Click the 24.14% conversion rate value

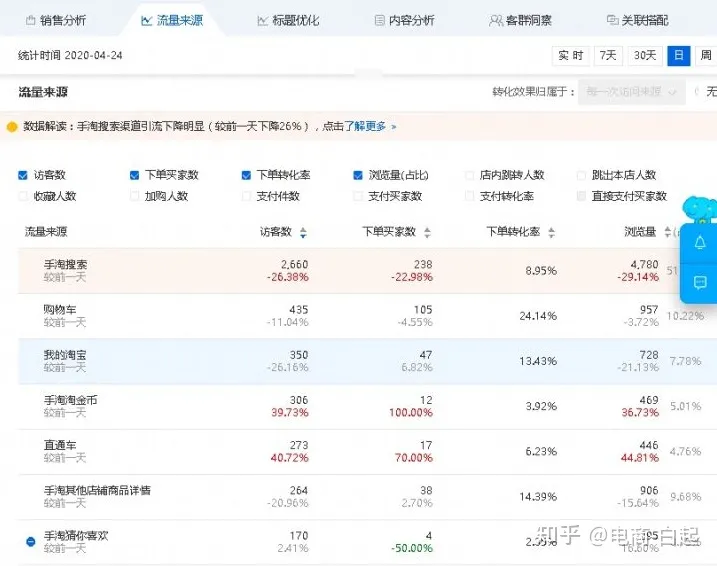coord(538,316)
